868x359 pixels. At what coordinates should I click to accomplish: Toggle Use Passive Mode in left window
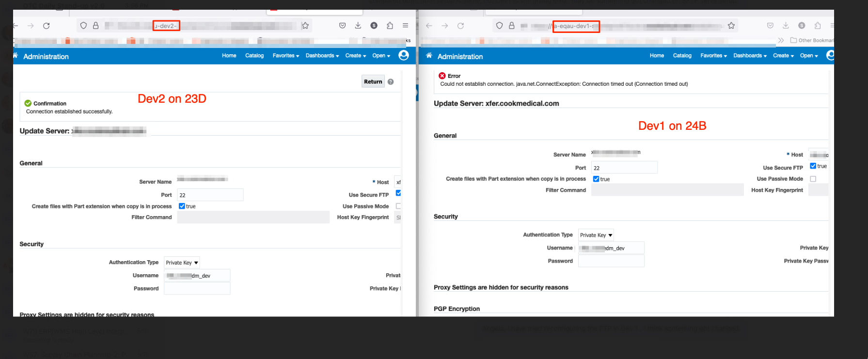[398, 206]
